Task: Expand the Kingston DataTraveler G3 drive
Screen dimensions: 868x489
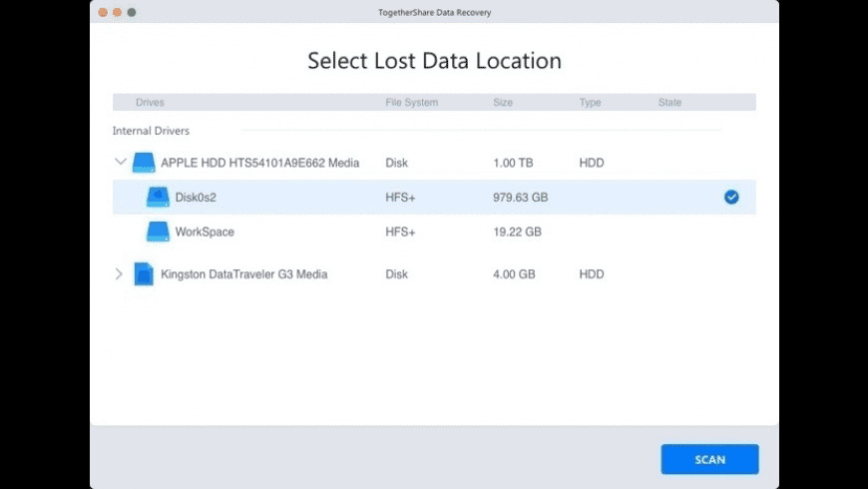Action: (120, 273)
